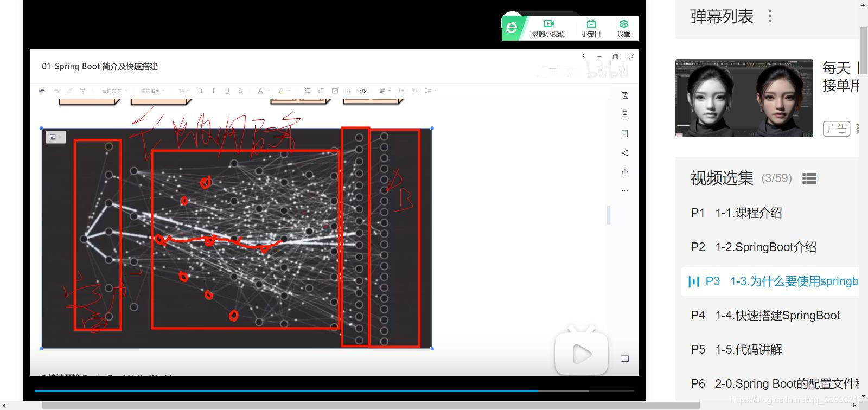Viewport: 868px width, 410px height.
Task: Click the green browser e logo
Action: (512, 28)
